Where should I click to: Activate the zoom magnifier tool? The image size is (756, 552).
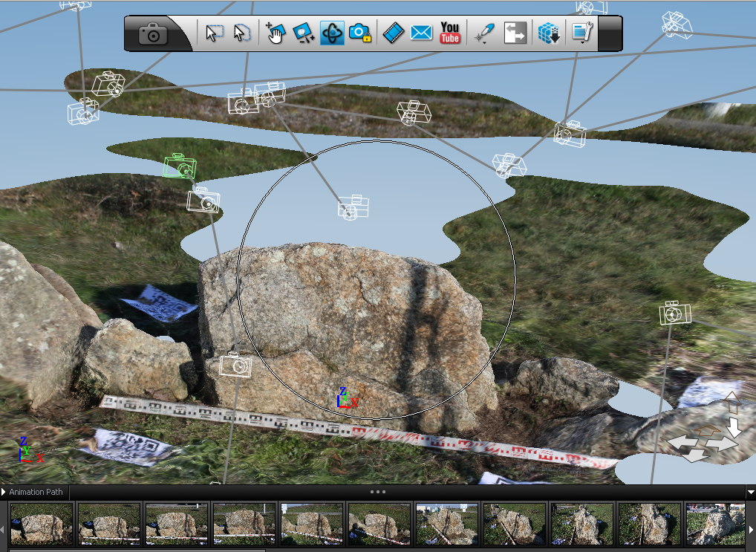point(303,33)
